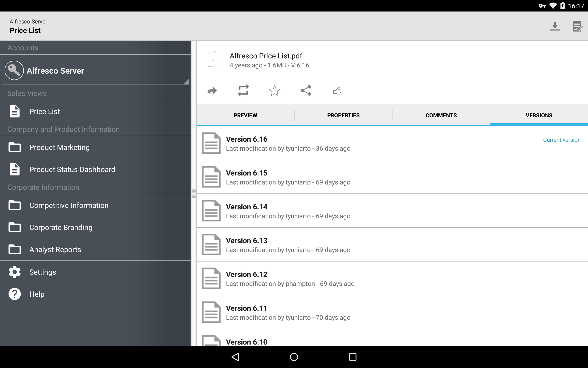The width and height of the screenshot is (588, 368).
Task: Switch to the Preview tab
Action: coord(245,115)
